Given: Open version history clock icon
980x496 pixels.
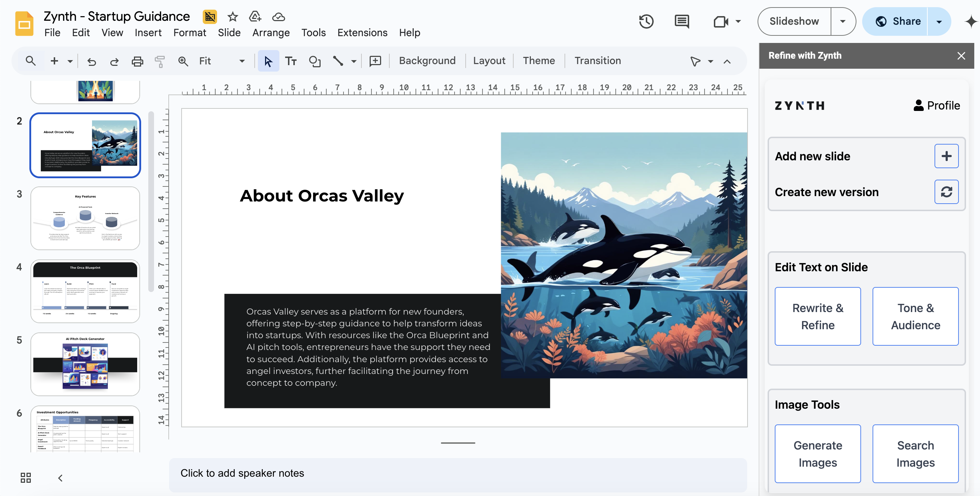Looking at the screenshot, I should point(646,21).
